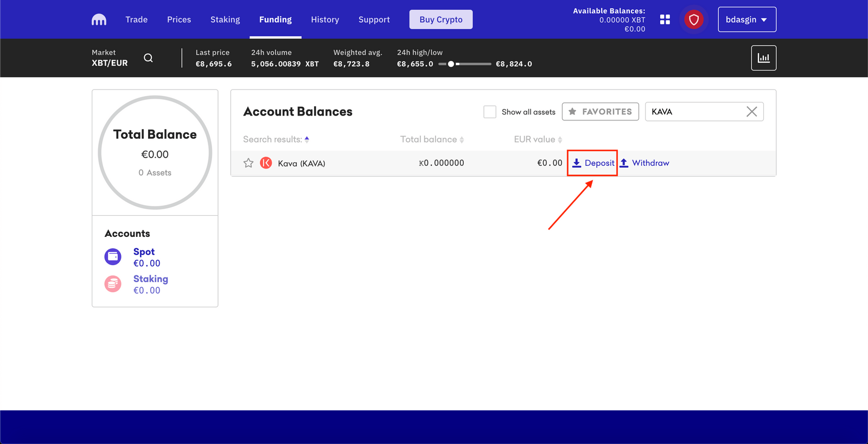Sort by Total balance column
Image resolution: width=868 pixels, height=444 pixels.
click(432, 139)
